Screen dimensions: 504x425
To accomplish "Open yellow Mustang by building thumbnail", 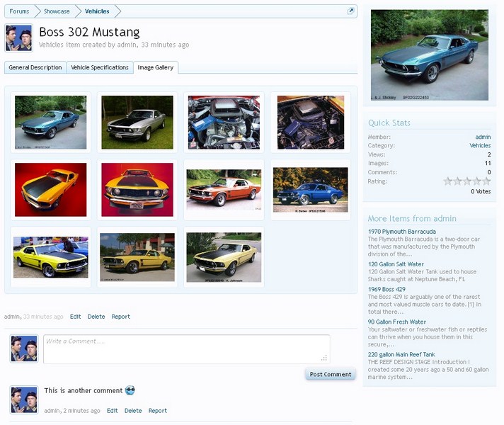I will click(x=137, y=257).
